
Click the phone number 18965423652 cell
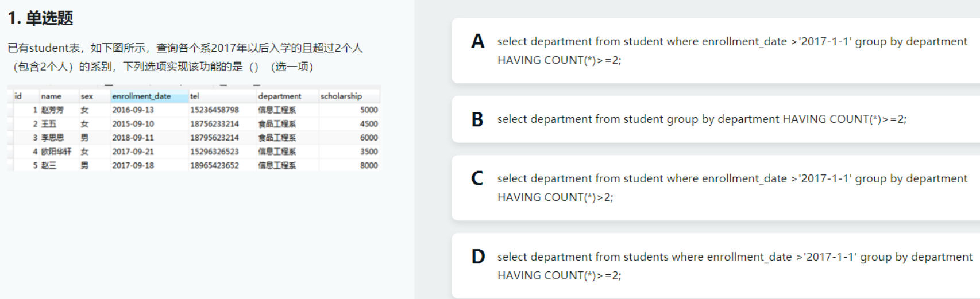[214, 165]
